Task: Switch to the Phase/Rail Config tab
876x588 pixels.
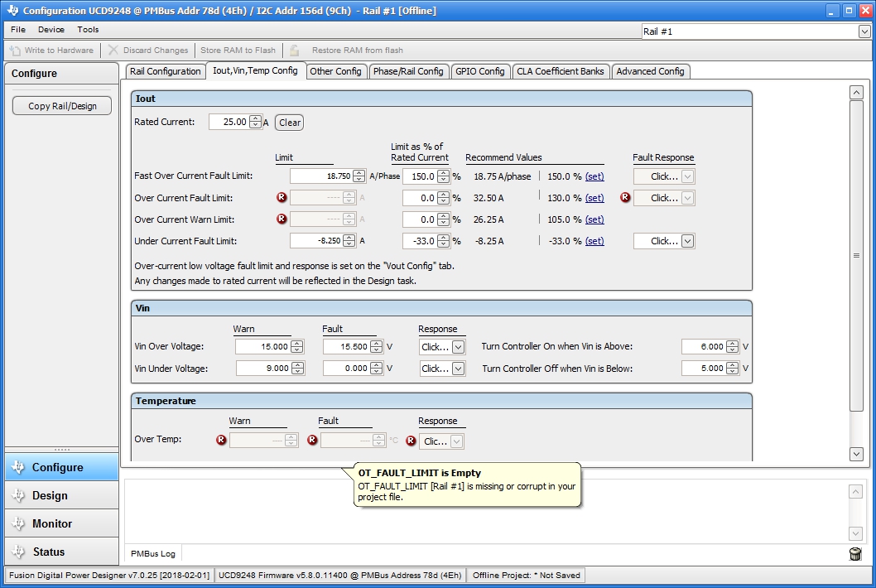Action: (x=408, y=71)
